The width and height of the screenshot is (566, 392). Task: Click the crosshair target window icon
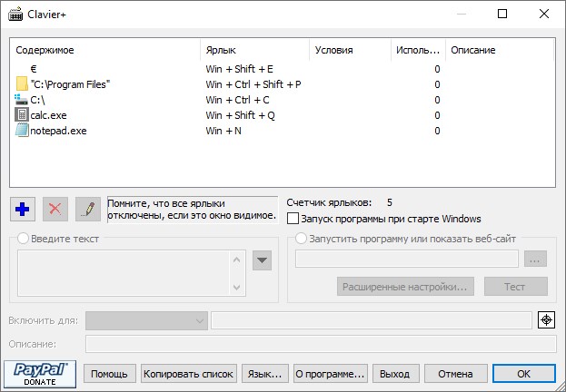(545, 319)
